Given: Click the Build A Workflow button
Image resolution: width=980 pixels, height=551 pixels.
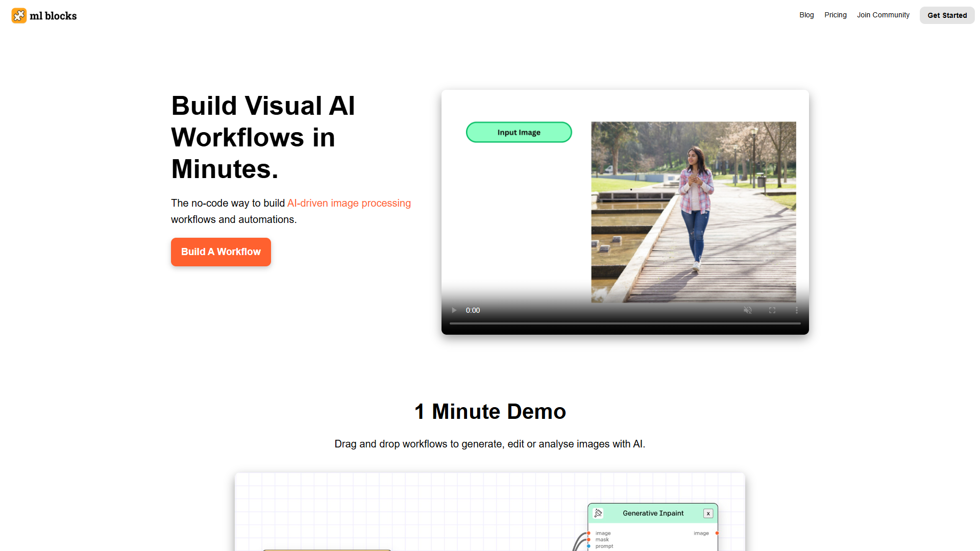Looking at the screenshot, I should coord(221,252).
